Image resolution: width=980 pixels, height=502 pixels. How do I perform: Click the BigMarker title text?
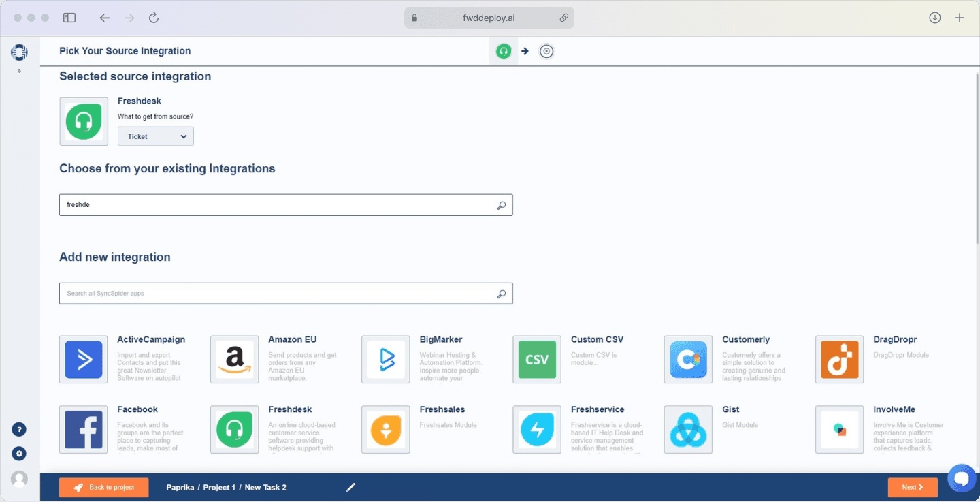click(441, 339)
